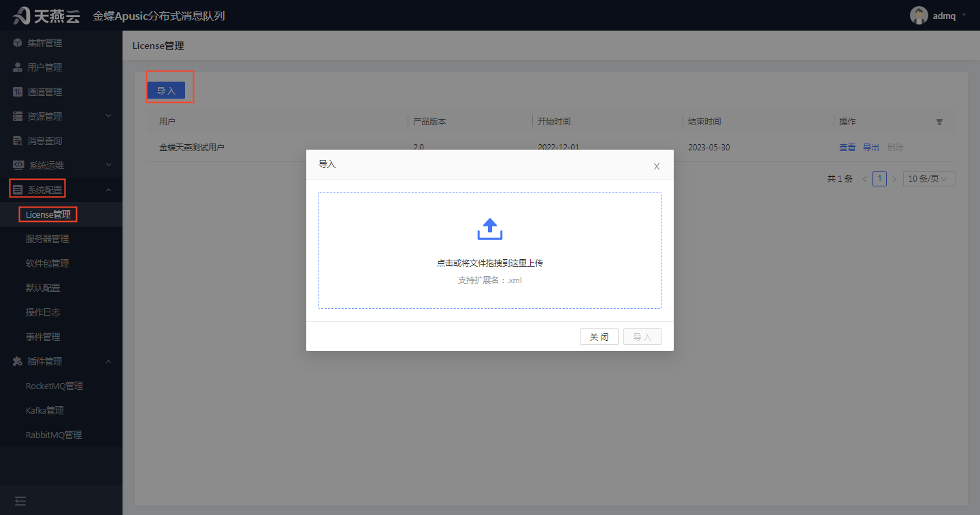Select 默认配置 submenu item
This screenshot has width=980, height=515.
(x=61, y=288)
